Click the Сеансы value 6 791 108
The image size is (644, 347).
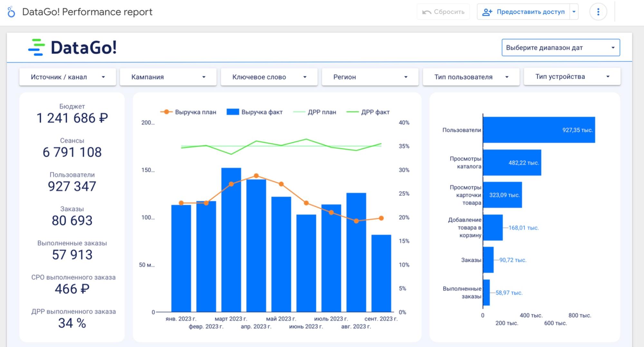pos(72,152)
